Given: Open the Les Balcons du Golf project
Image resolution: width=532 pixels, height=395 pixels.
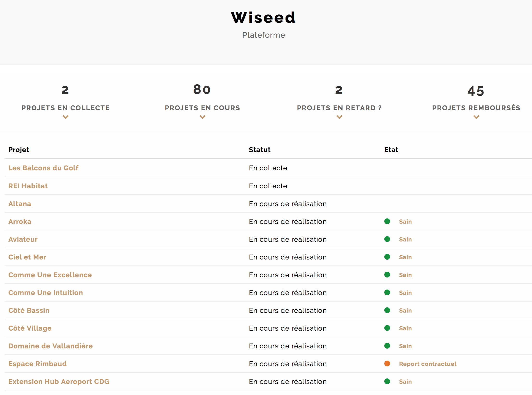Looking at the screenshot, I should (43, 168).
